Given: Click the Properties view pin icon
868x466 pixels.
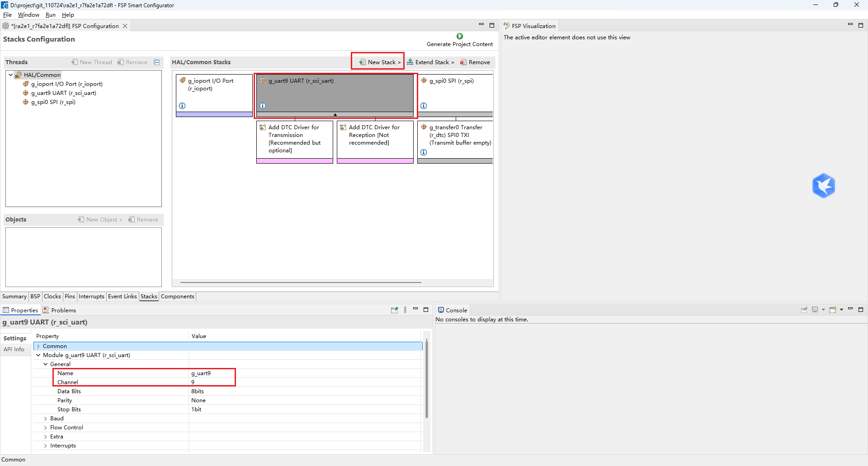Looking at the screenshot, I should coord(394,310).
